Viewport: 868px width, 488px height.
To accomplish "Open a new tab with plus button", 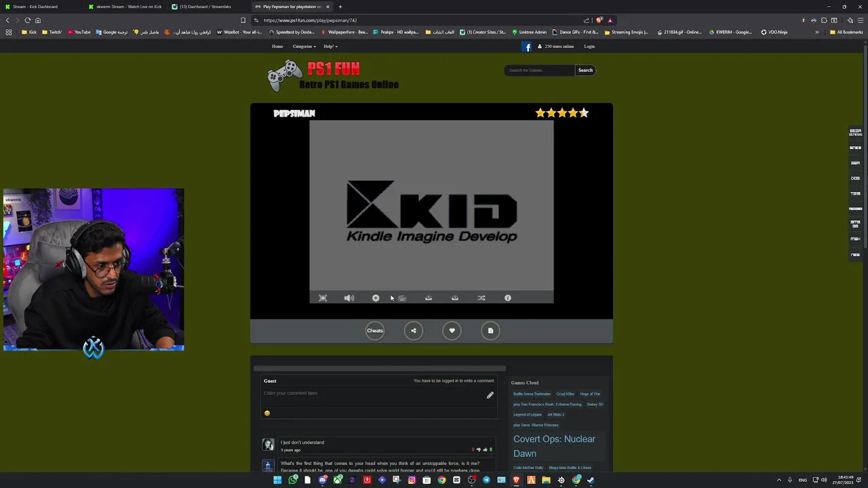I will click(340, 7).
